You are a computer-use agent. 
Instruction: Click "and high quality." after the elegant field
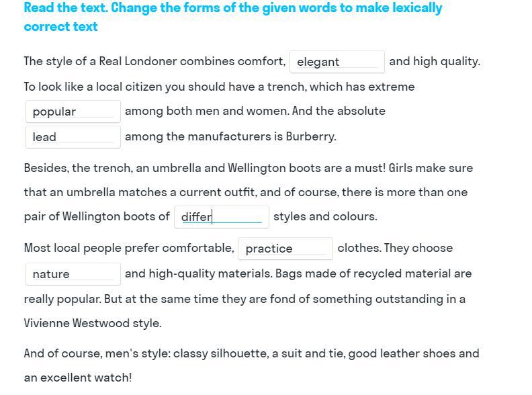click(x=434, y=61)
